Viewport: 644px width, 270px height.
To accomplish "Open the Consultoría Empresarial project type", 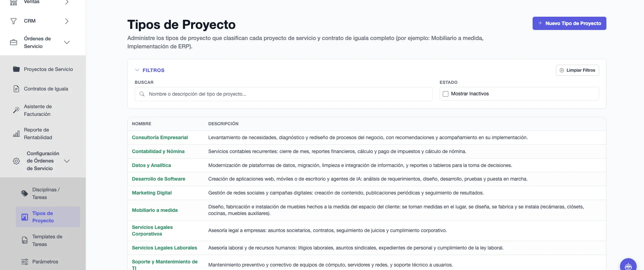I will 160,137.
